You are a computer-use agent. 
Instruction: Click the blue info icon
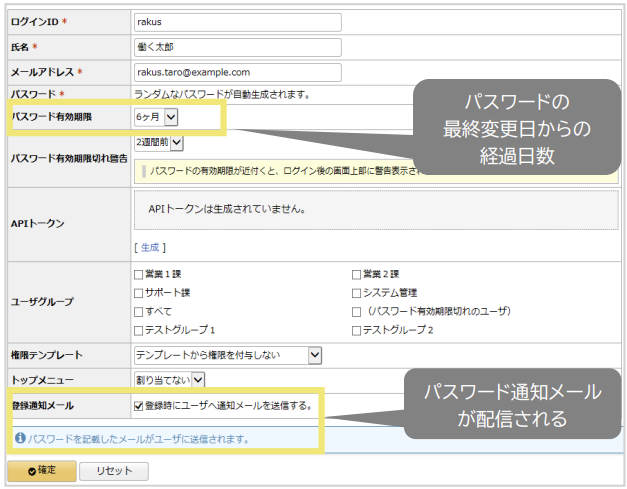click(19, 438)
